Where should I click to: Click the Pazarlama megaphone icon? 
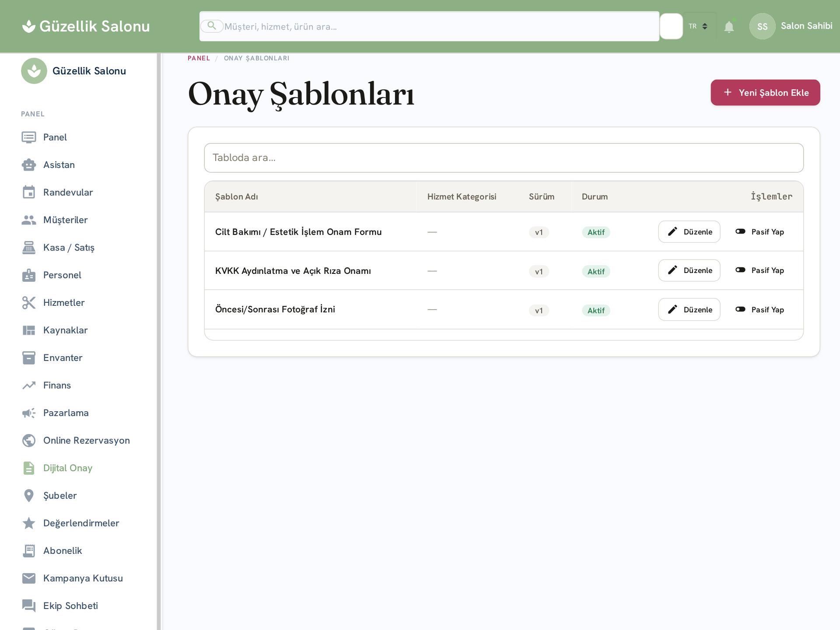pos(29,413)
